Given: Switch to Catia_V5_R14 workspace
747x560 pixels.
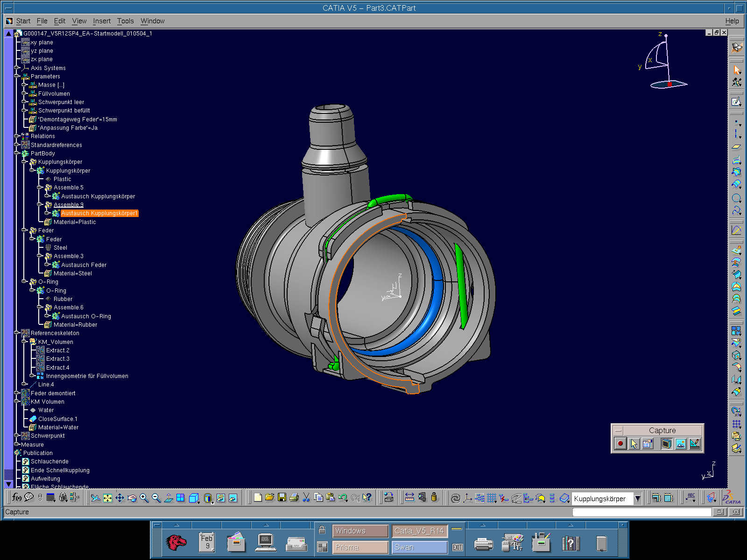Looking at the screenshot, I should pyautogui.click(x=419, y=531).
